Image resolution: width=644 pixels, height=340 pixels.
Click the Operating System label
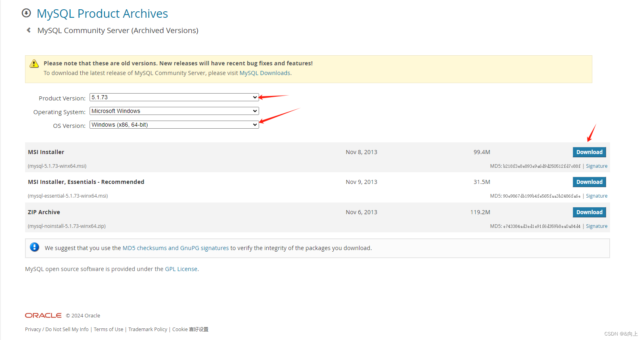[x=59, y=112]
